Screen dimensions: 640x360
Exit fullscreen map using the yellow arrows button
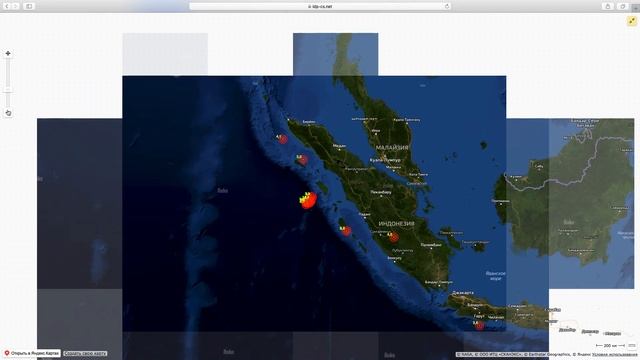pos(632,21)
